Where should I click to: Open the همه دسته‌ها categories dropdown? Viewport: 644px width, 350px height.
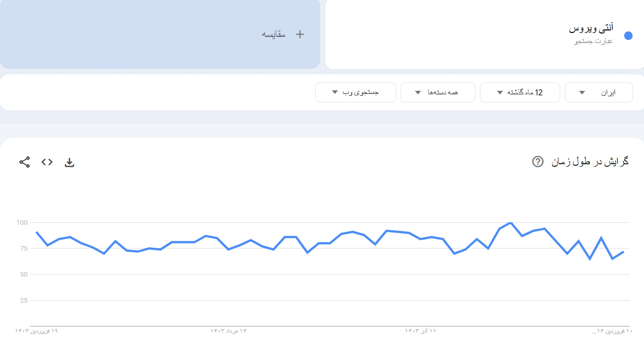click(437, 92)
